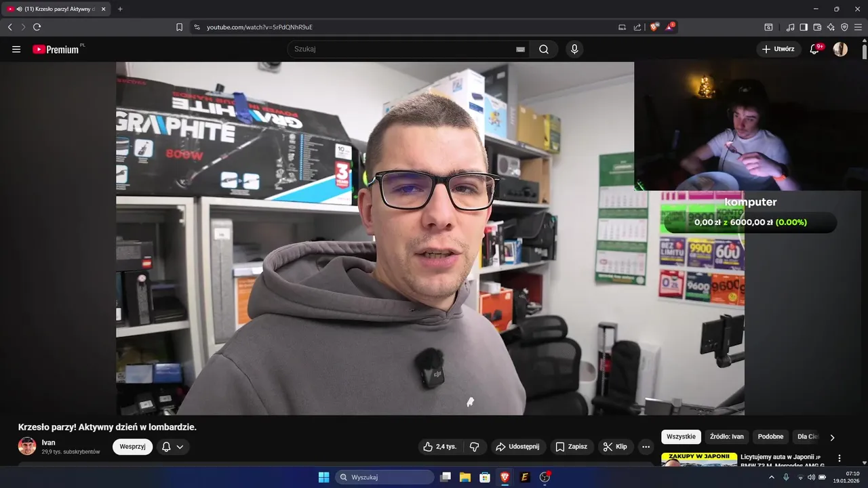Click the Wesprzyj join button
This screenshot has height=488, width=868.
(x=132, y=447)
